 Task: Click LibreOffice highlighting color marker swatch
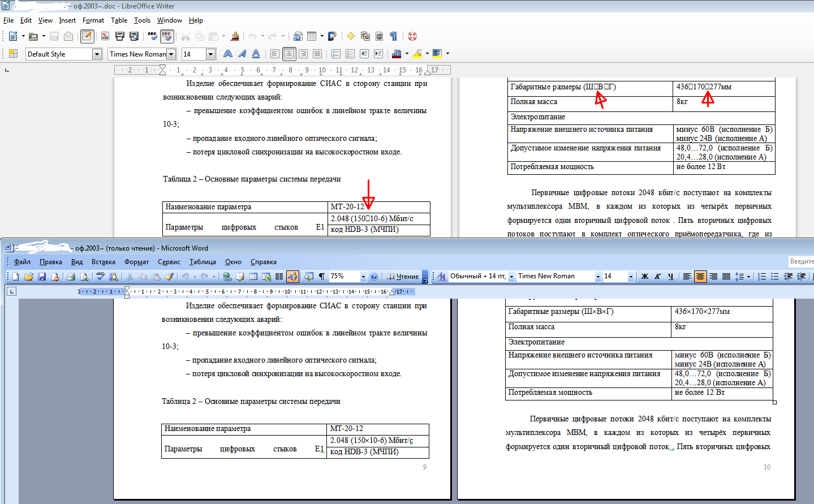[x=417, y=54]
